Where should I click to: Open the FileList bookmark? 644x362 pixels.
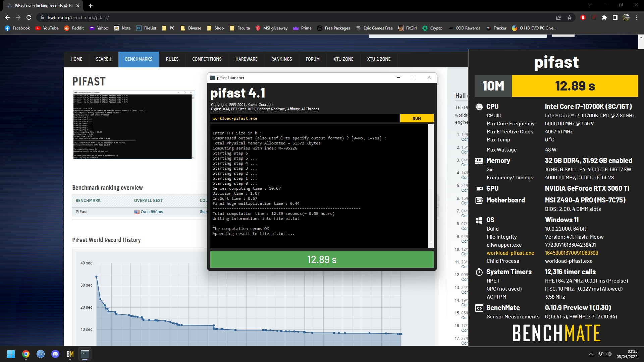(147, 28)
